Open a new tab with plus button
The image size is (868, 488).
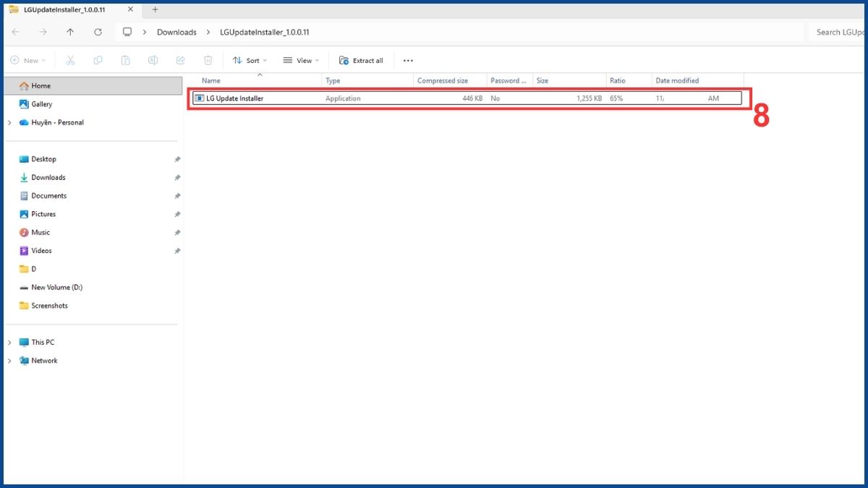155,9
